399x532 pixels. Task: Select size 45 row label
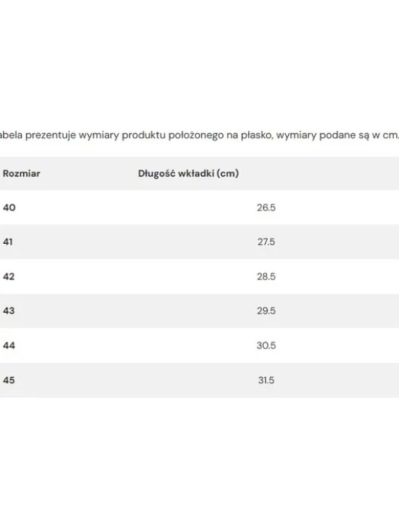pos(9,380)
